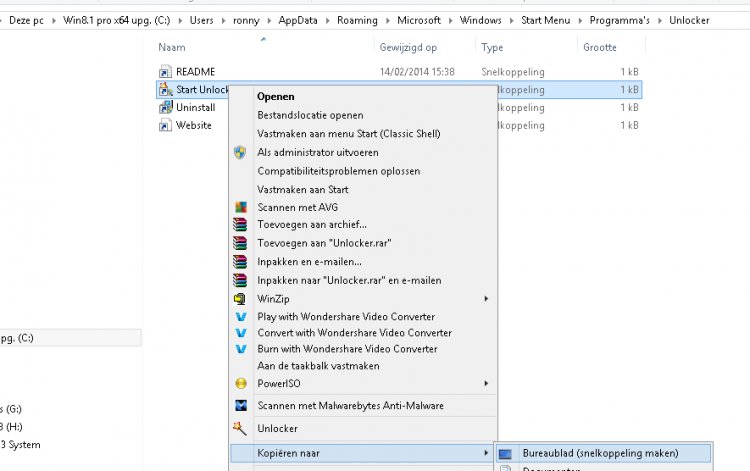The height and width of the screenshot is (471, 750).
Task: Click the Unlocker wand icon
Action: click(240, 429)
